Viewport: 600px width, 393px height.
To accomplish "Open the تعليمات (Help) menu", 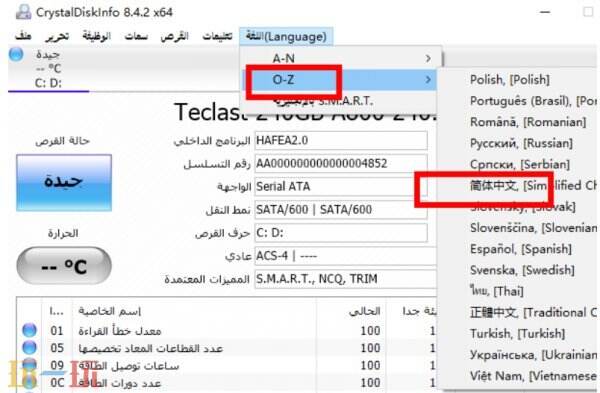I will tap(217, 36).
